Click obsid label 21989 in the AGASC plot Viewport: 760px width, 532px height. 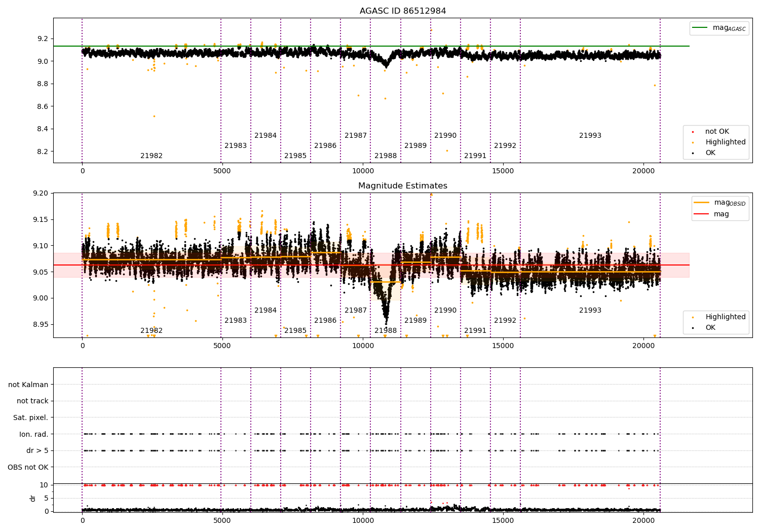415,145
